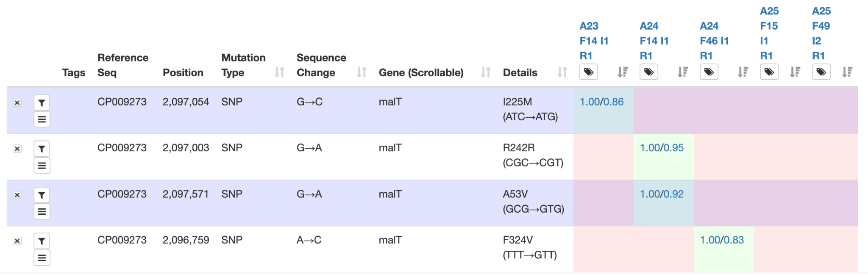Click the tag icon under A25 F49 I2 R1
Viewport: 868px width, 274px height.
(821, 72)
